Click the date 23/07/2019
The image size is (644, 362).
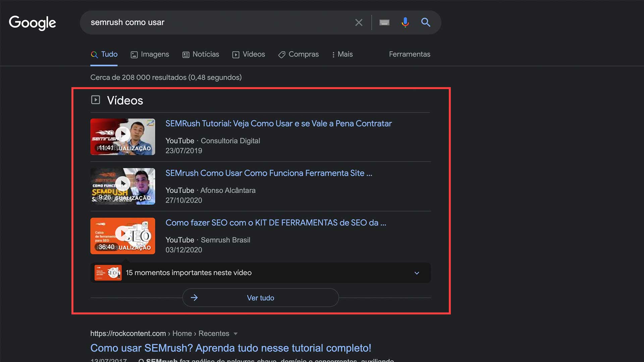tap(184, 151)
